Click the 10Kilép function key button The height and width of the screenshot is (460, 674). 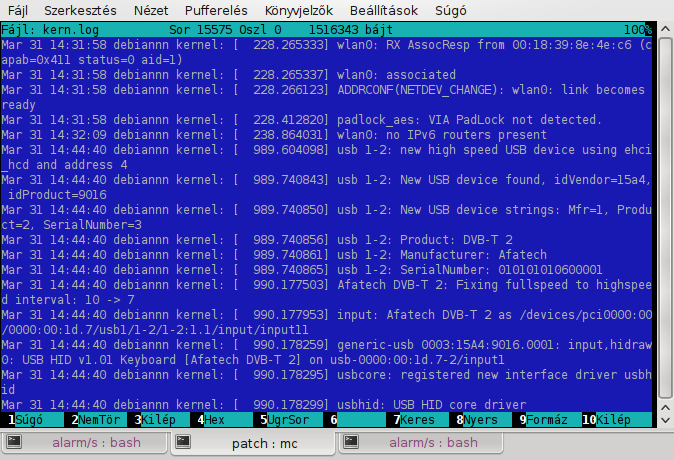[x=617, y=420]
